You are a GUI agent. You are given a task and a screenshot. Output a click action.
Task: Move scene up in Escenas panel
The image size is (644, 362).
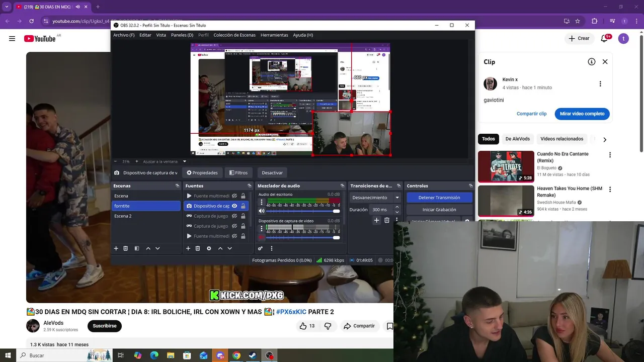pos(148,248)
